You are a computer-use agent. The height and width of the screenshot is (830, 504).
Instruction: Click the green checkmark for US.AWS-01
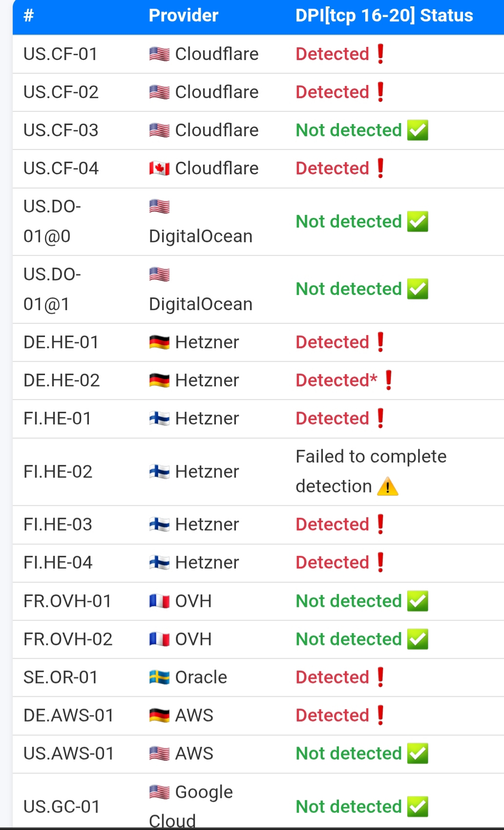point(418,754)
